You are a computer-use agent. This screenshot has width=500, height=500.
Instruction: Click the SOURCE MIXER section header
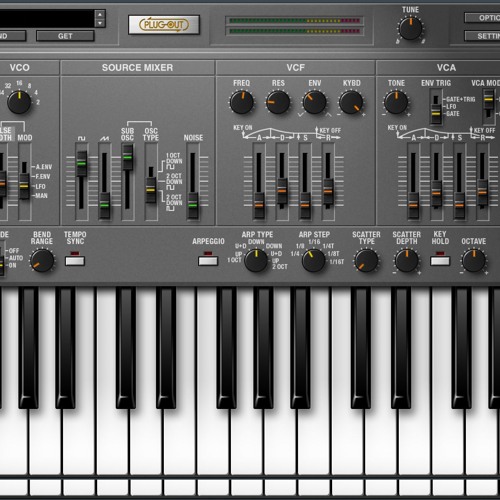137,68
